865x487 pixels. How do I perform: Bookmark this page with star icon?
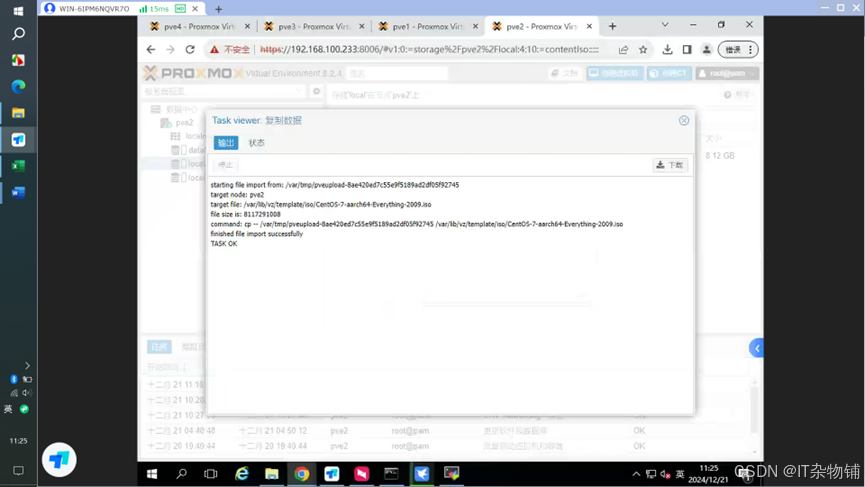click(x=643, y=50)
